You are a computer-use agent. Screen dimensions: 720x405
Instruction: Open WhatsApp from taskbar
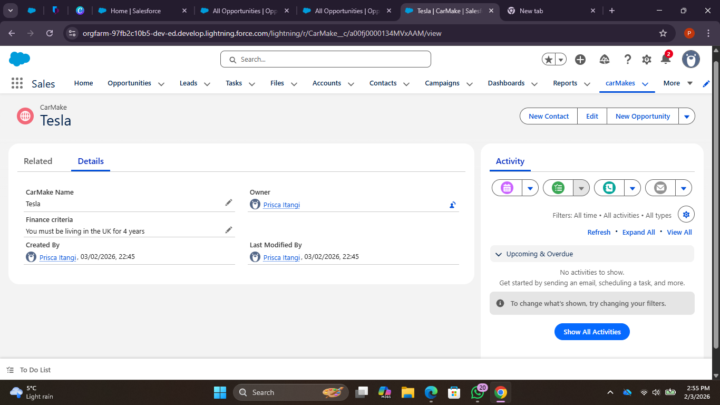[x=478, y=392]
